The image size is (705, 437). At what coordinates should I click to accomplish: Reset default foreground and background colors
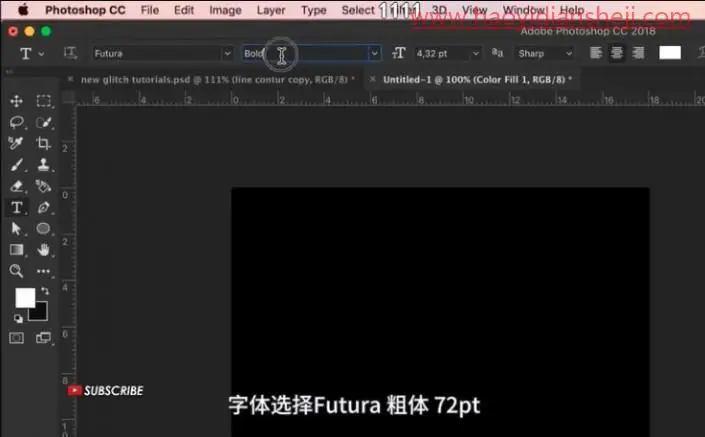tap(18, 318)
